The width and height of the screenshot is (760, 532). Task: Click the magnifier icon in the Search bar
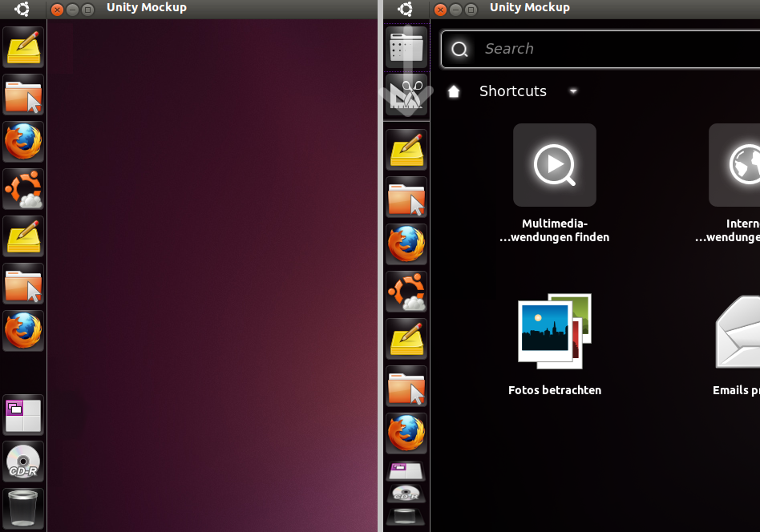tap(459, 50)
